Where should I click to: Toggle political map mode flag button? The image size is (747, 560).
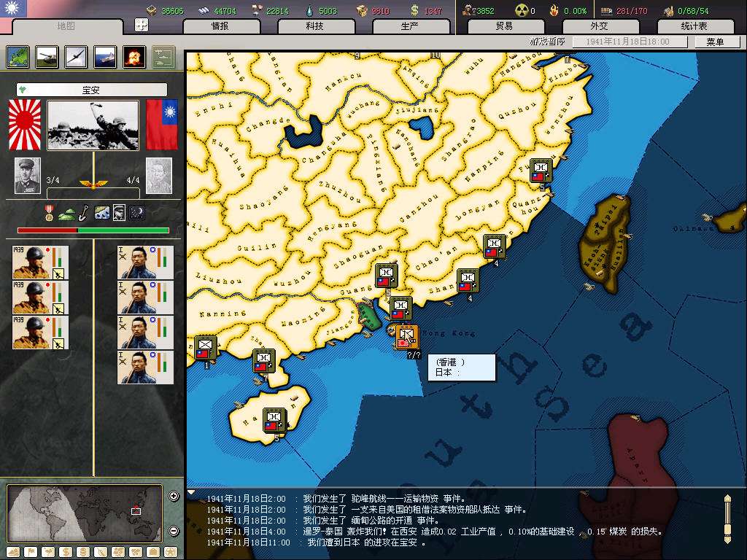point(31,553)
